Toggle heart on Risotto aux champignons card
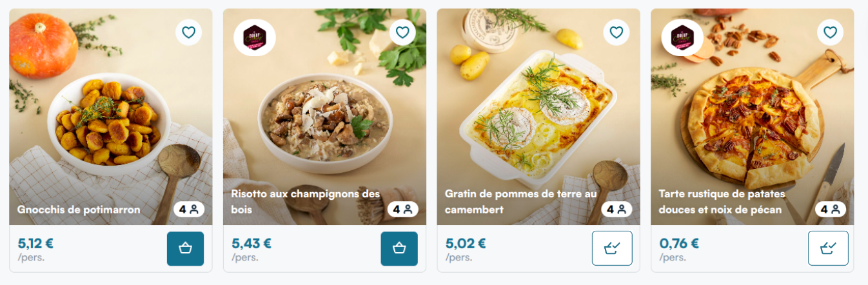Image resolution: width=868 pixels, height=285 pixels. (x=402, y=32)
